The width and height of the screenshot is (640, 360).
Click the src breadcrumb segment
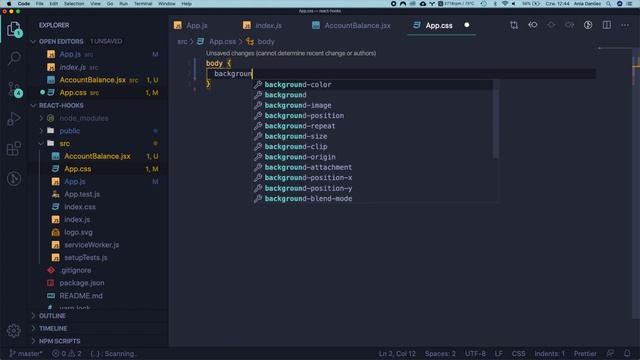click(182, 41)
